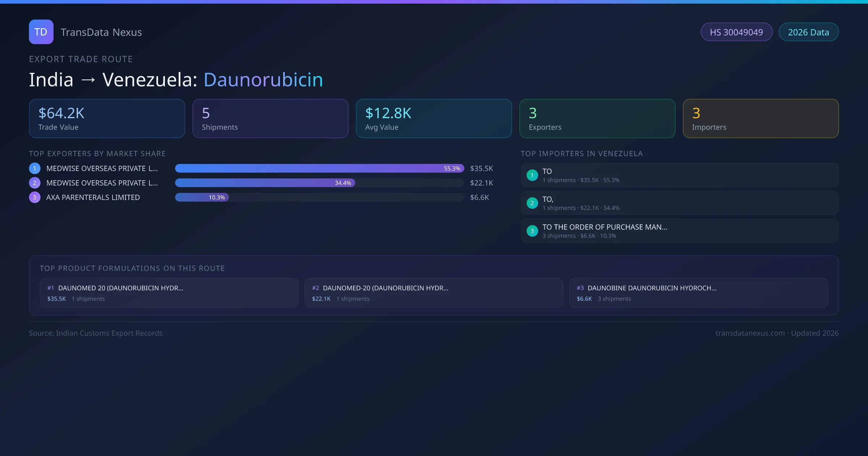Click the TD logo icon

point(41,32)
